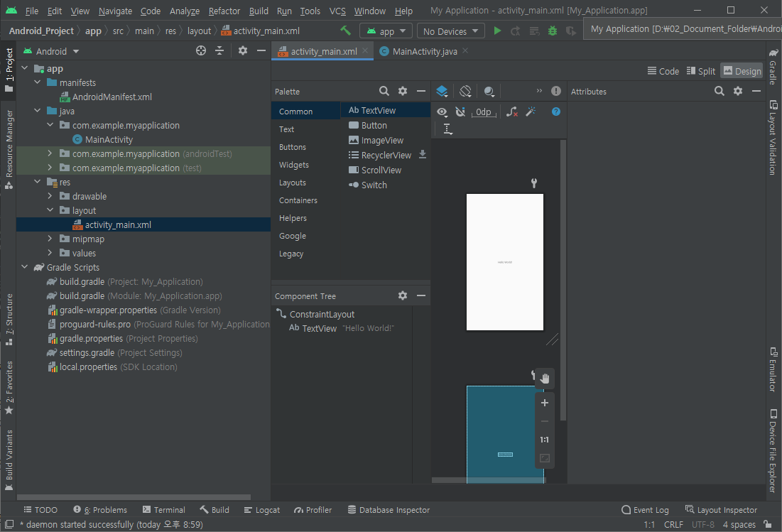Image resolution: width=782 pixels, height=532 pixels.
Task: Open the Android project view dropdown
Action: click(x=51, y=51)
